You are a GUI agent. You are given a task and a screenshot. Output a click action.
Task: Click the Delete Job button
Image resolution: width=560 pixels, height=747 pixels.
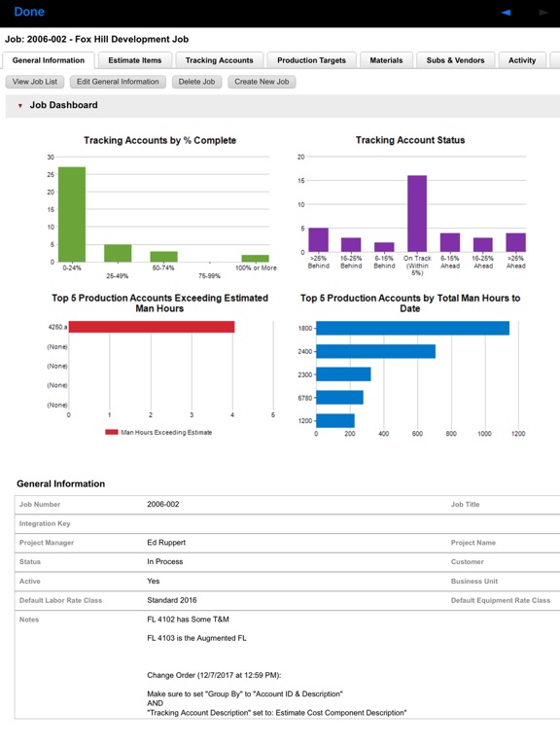click(x=196, y=82)
